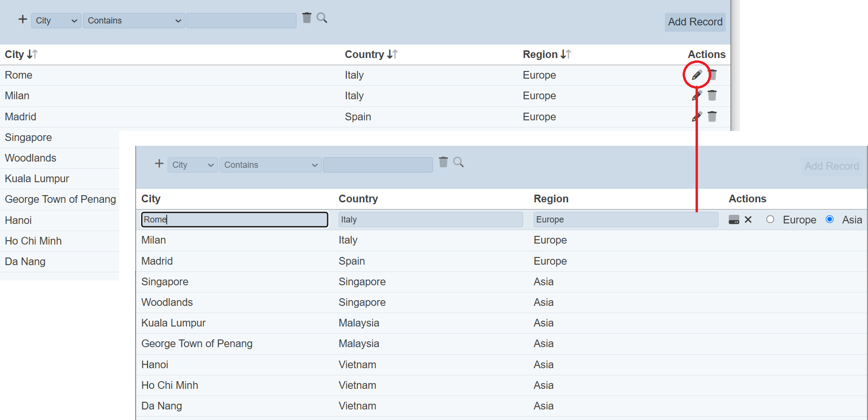Open the Contains dropdown in lower filter bar
The image size is (868, 420).
(x=270, y=165)
